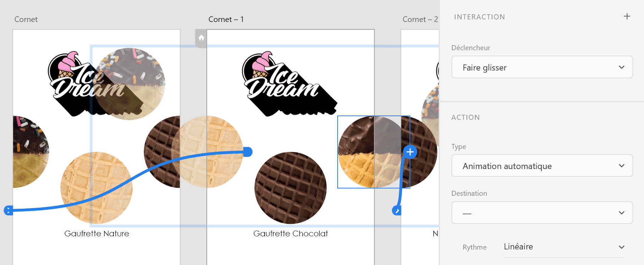Select the sprinkles cone circle at Cornet's left edge

[x=31, y=152]
